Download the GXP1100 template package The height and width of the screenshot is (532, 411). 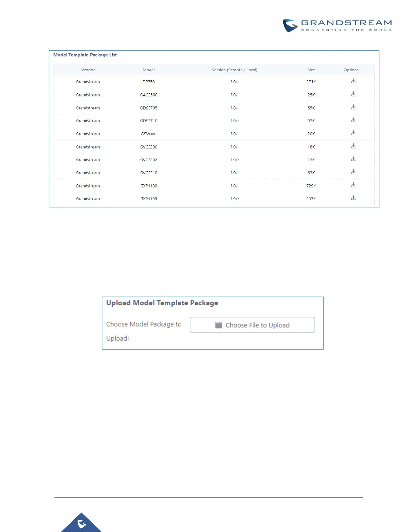(x=354, y=185)
